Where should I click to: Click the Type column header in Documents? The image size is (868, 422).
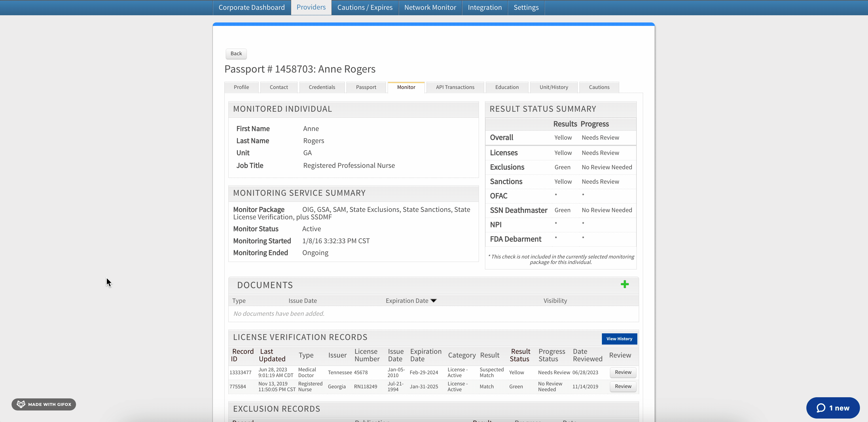pos(238,301)
